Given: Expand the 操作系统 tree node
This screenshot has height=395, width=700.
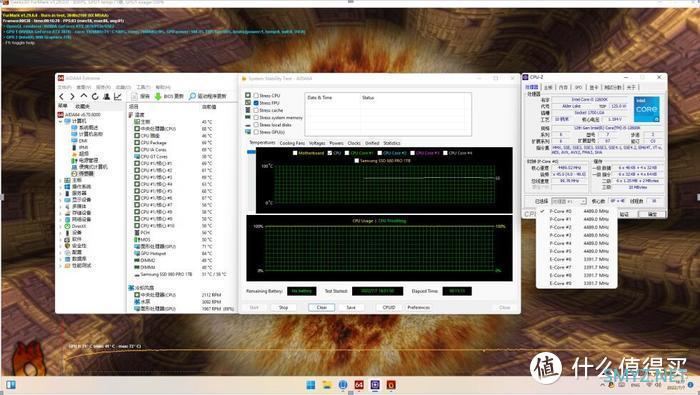Looking at the screenshot, I should click(61, 187).
